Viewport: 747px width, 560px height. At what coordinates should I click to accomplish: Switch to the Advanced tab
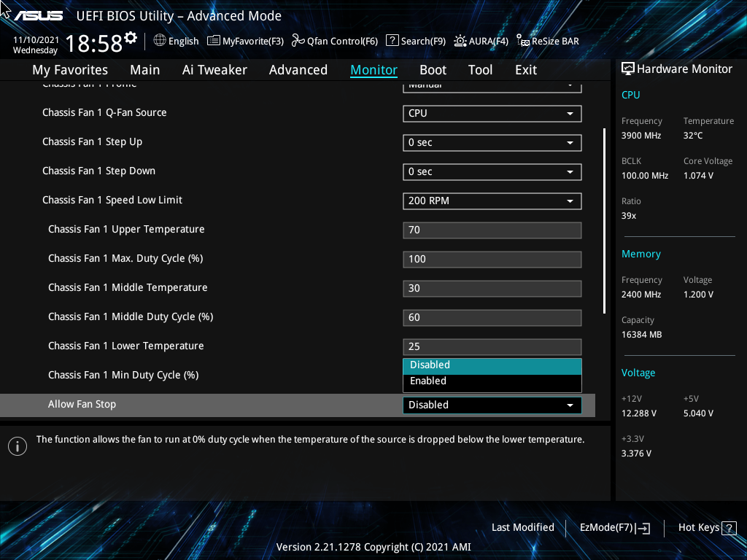pyautogui.click(x=298, y=70)
